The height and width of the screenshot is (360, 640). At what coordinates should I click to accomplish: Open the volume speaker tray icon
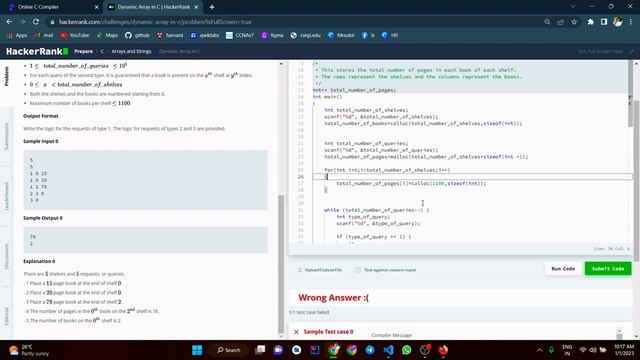[593, 350]
